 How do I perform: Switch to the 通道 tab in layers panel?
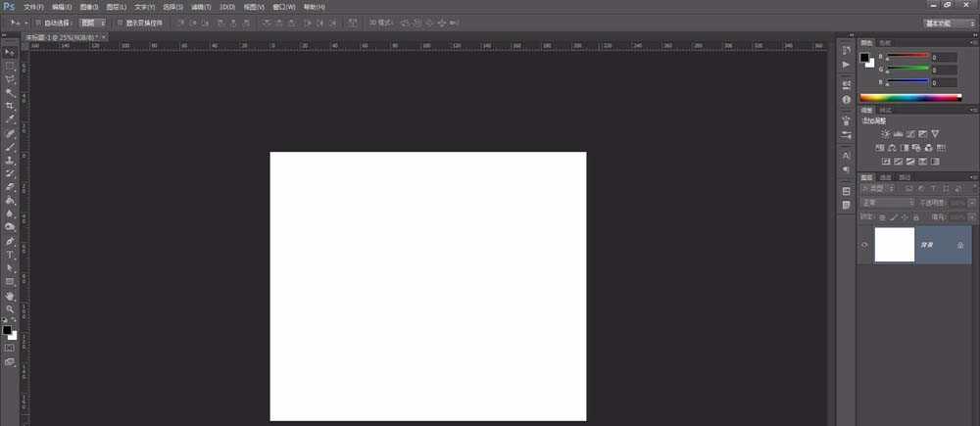pos(885,177)
